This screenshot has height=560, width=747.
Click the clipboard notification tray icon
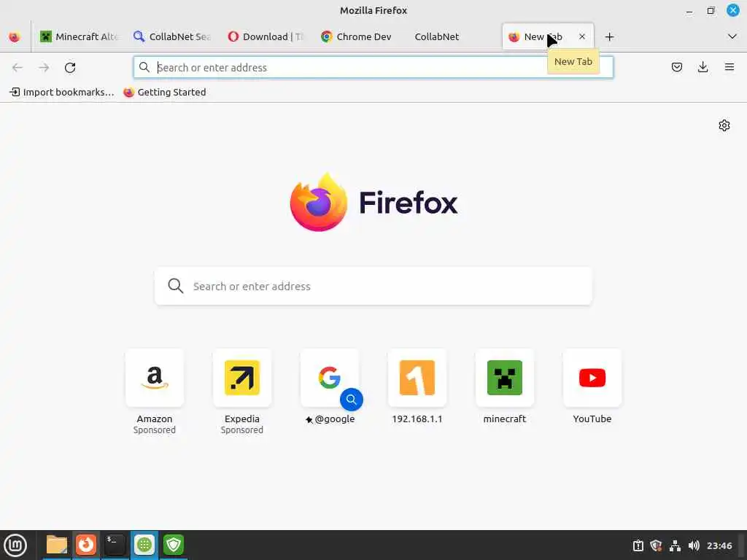pyautogui.click(x=638, y=545)
